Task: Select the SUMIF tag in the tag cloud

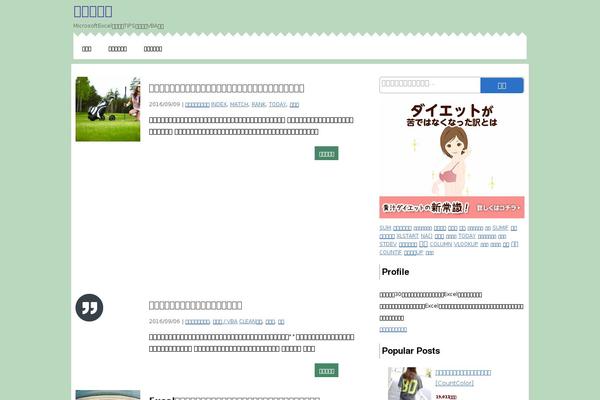Action: [501, 228]
